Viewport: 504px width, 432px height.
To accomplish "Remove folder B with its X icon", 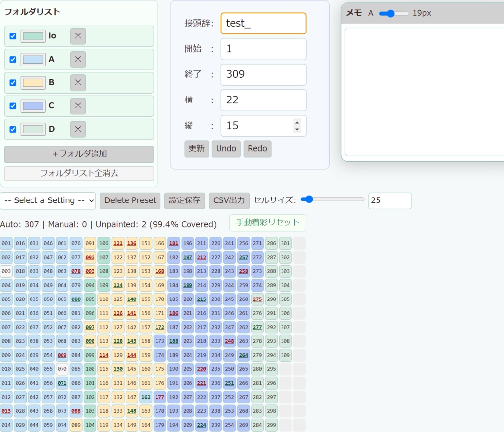I will (x=78, y=82).
